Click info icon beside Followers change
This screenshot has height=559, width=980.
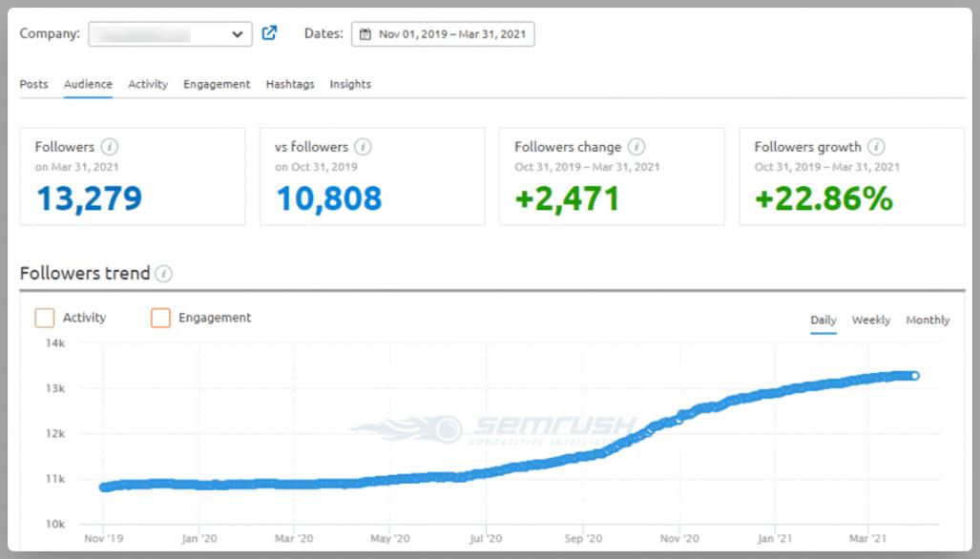[x=636, y=147]
